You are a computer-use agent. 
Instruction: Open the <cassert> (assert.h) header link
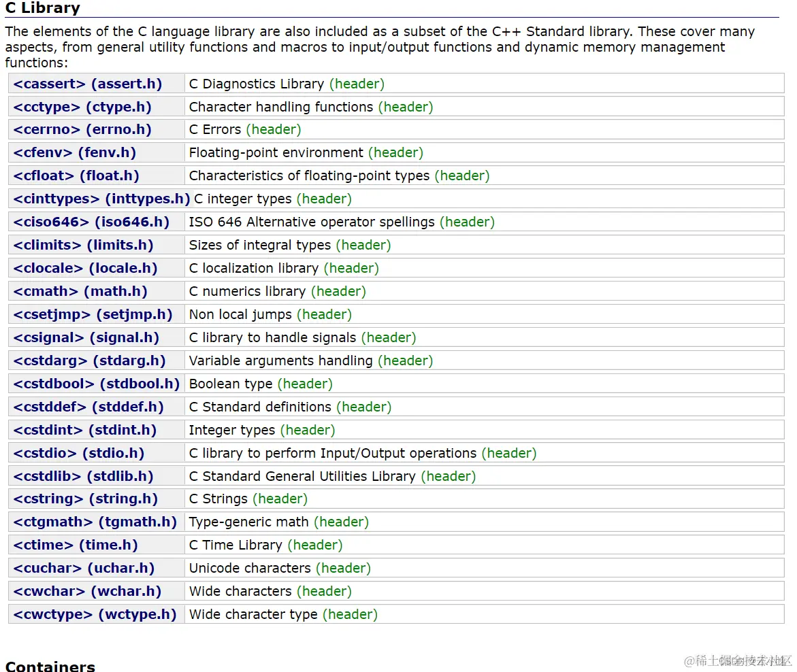pyautogui.click(x=87, y=84)
